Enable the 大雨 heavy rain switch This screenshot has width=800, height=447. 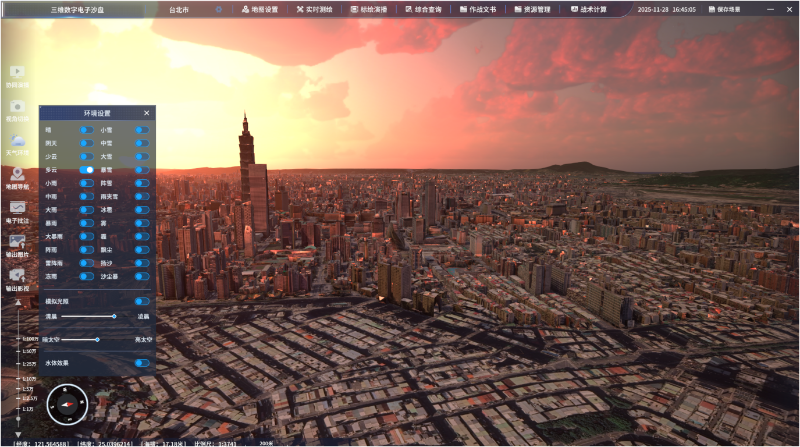coord(87,210)
